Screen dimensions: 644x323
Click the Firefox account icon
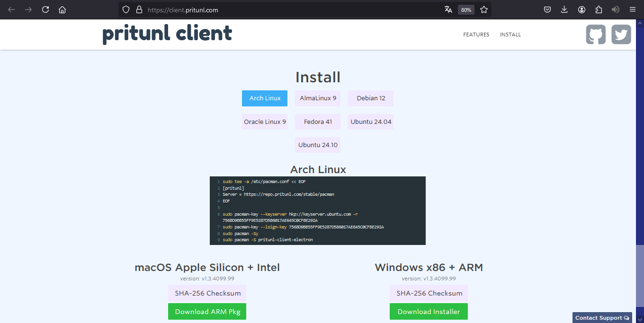581,9
